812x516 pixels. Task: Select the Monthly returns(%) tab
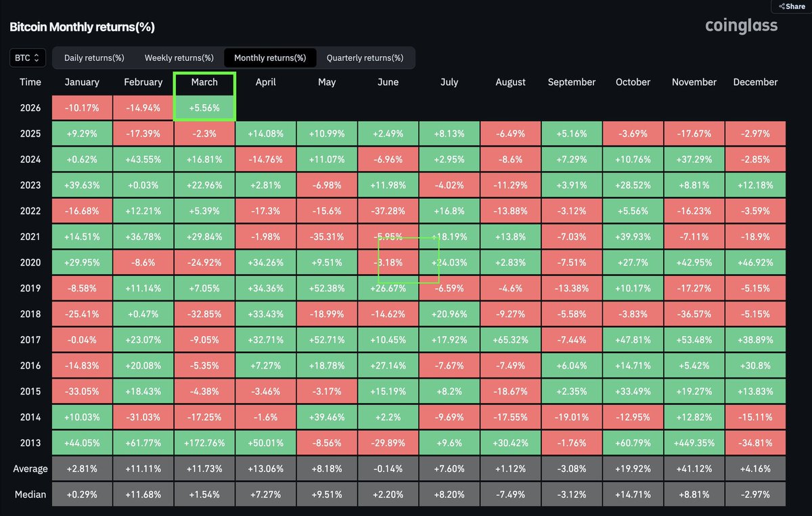(x=270, y=58)
